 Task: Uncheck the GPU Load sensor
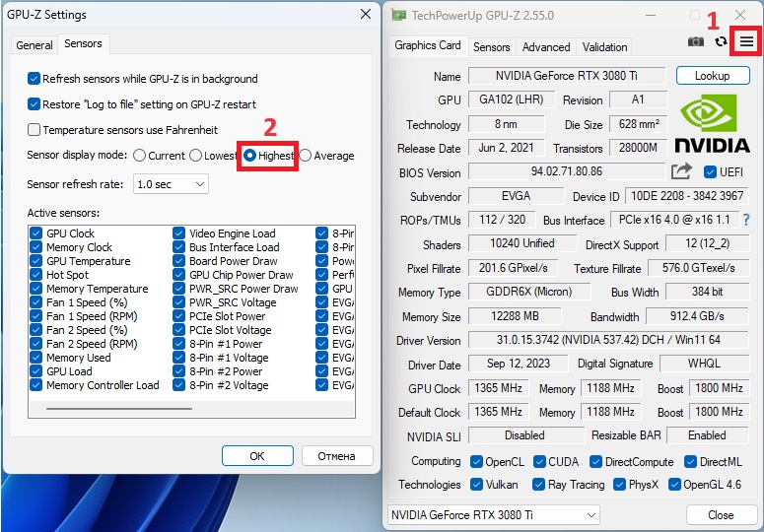35,370
